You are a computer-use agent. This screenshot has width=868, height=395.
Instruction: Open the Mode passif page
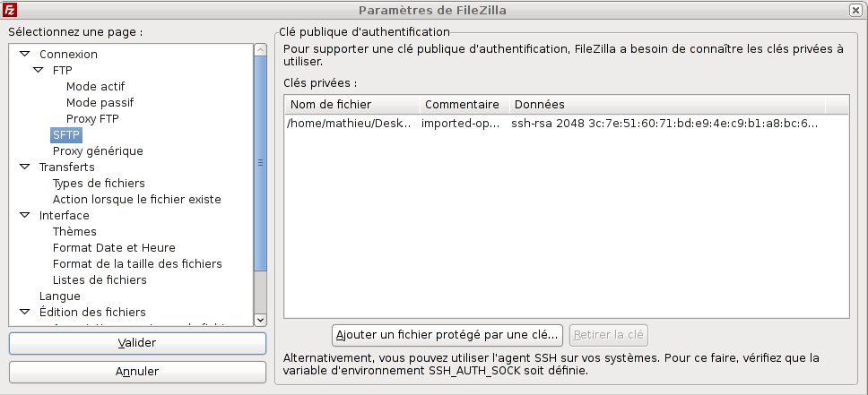coord(100,102)
